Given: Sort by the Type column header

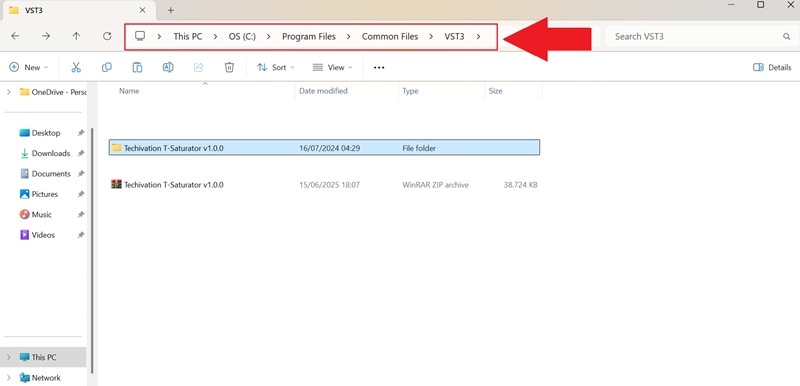Looking at the screenshot, I should (410, 91).
